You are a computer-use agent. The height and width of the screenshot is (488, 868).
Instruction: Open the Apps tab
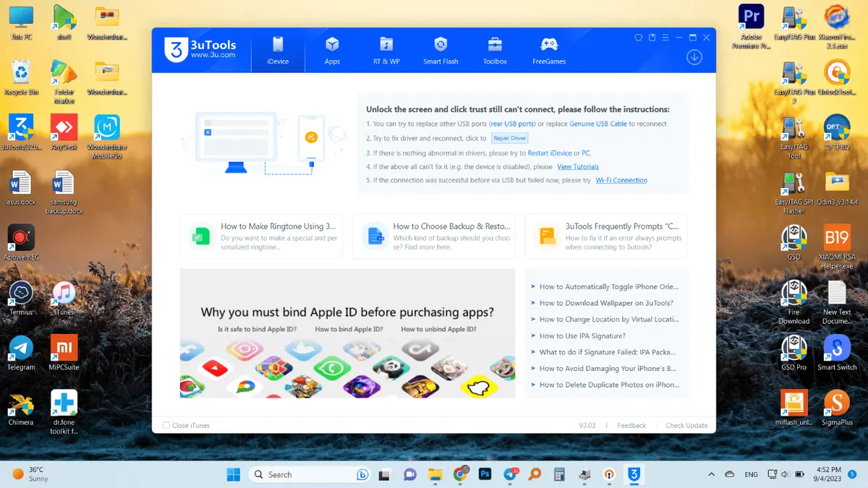click(x=332, y=51)
